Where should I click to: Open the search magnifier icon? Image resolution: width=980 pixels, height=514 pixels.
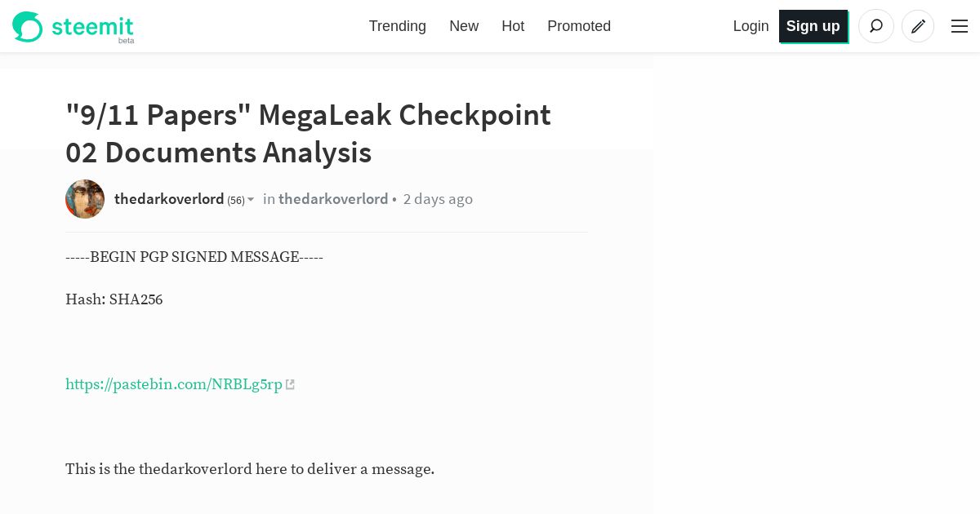tap(876, 26)
